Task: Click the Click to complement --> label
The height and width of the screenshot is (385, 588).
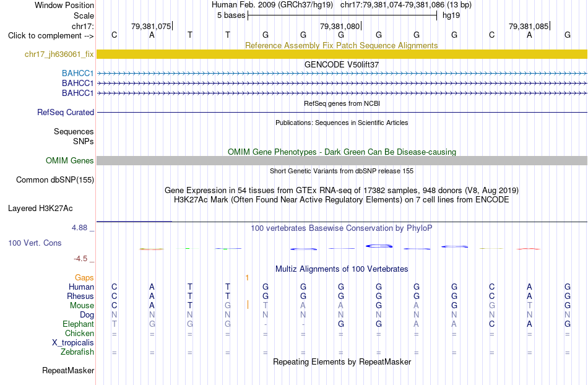Action: [51, 36]
